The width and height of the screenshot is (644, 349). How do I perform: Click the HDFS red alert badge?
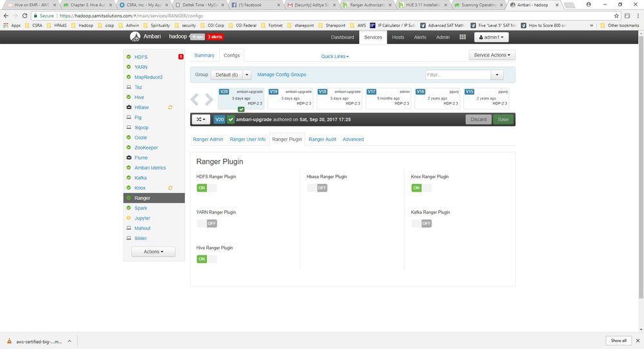coord(181,57)
